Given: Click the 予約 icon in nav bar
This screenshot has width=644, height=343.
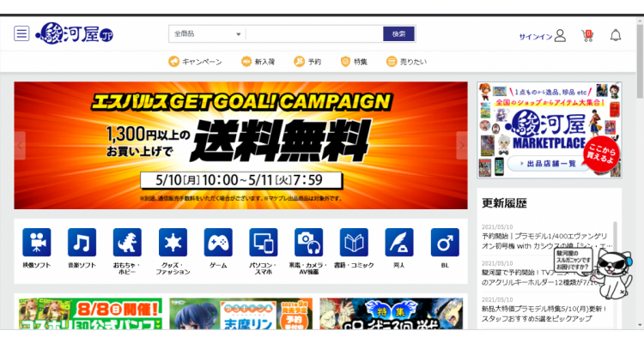Looking at the screenshot, I should tap(299, 62).
